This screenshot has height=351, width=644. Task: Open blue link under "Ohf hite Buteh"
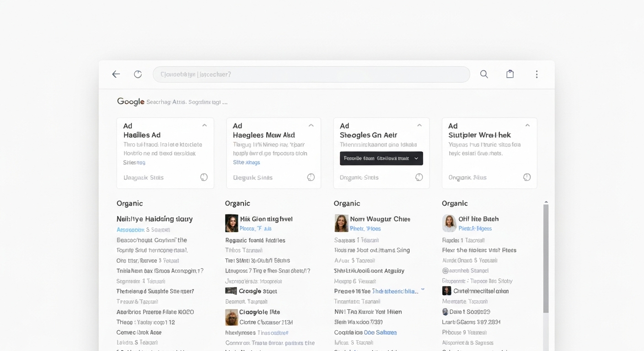coord(475,229)
